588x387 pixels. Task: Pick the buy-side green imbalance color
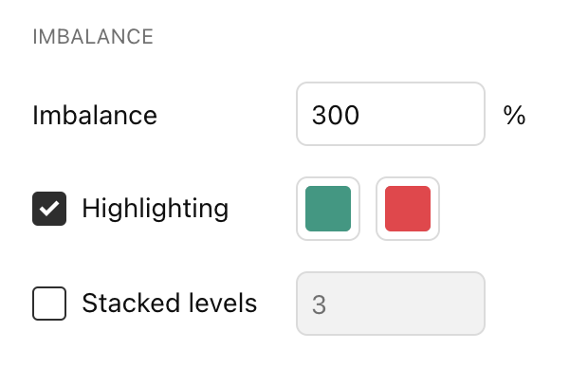click(x=328, y=209)
